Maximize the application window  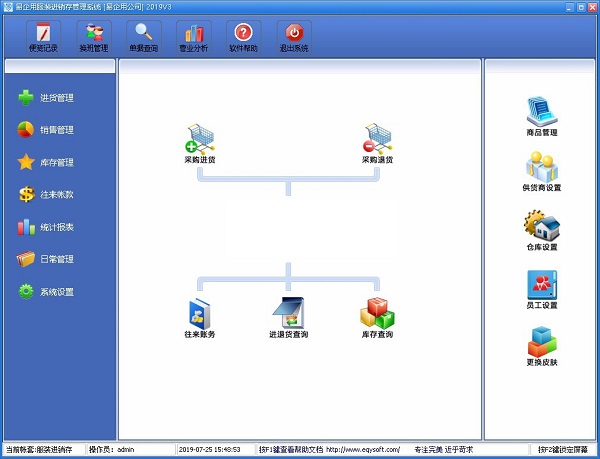[580, 7]
